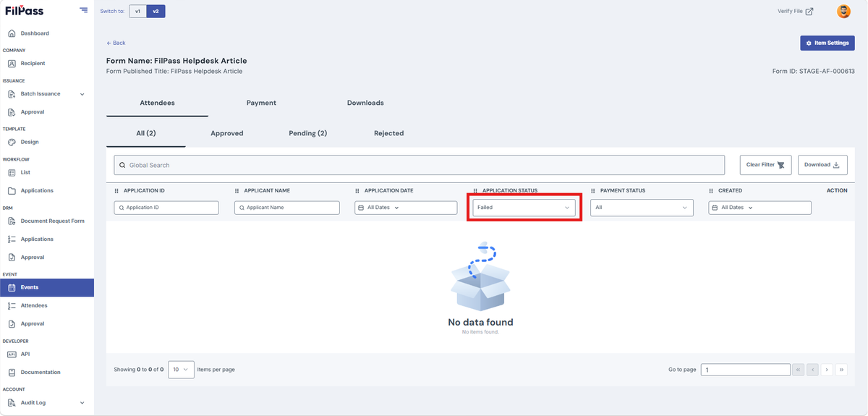Open the Application Status dropdown showing Failed

click(x=524, y=208)
